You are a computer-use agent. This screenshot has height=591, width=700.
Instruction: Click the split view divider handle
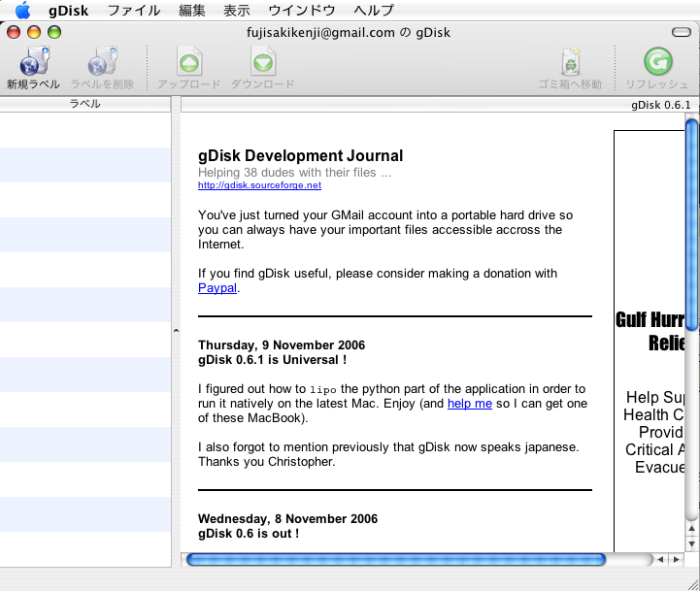[176, 331]
